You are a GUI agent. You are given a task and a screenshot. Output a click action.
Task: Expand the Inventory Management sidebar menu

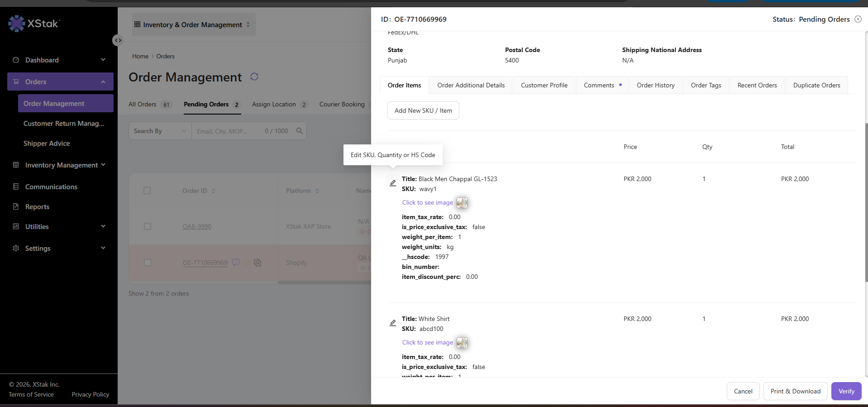[60, 165]
